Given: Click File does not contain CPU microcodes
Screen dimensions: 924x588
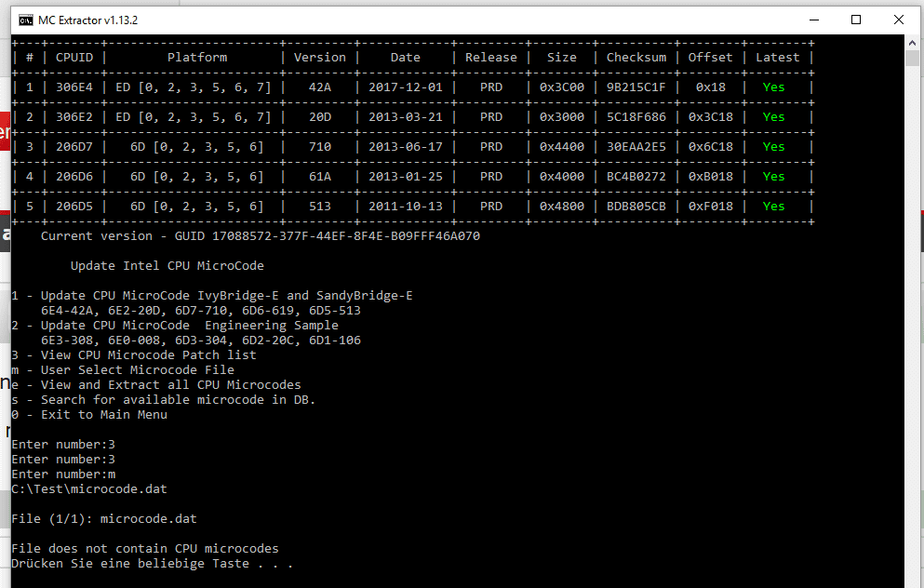Looking at the screenshot, I should 145,549.
